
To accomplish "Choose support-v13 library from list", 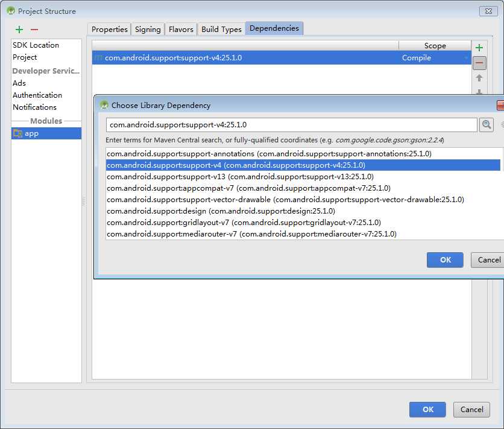I will pyautogui.click(x=303, y=177).
